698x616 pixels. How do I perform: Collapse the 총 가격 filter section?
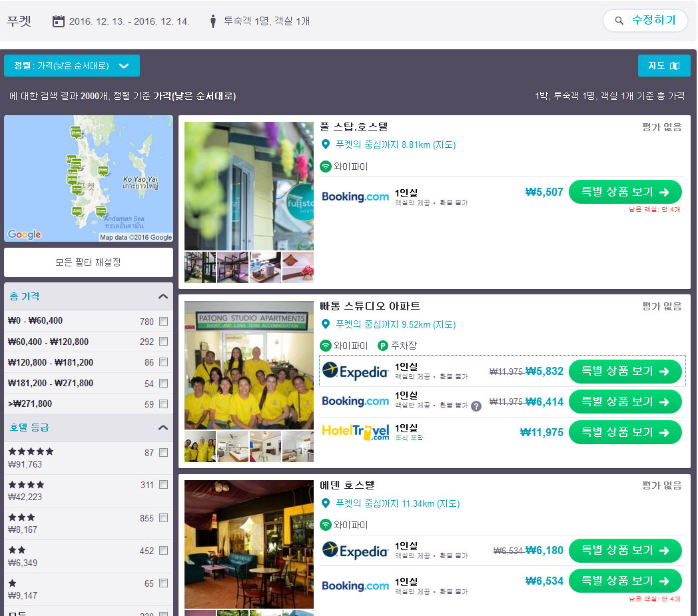click(x=163, y=296)
